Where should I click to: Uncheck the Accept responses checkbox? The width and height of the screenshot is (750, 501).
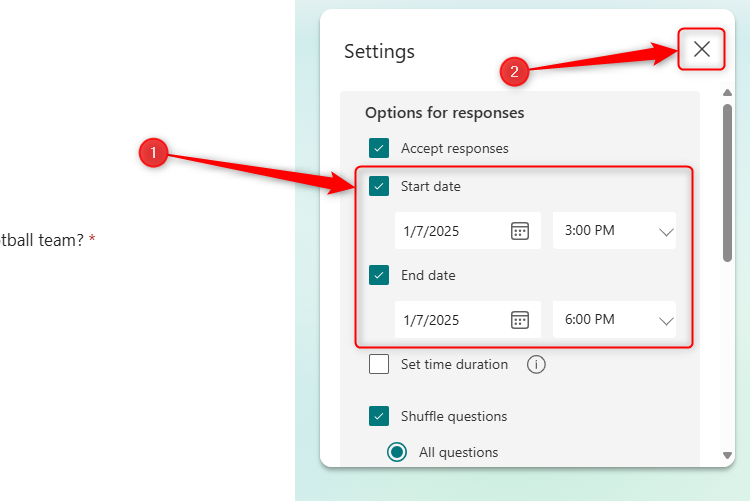click(x=379, y=148)
